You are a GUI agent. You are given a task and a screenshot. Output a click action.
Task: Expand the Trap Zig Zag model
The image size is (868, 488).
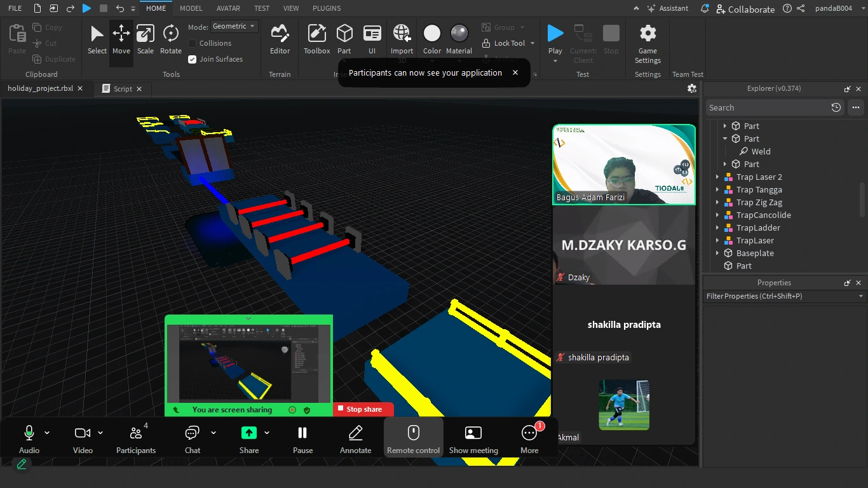[x=717, y=203]
